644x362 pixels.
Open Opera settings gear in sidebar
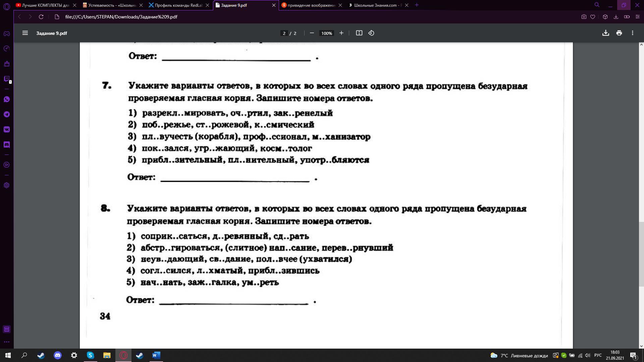tap(6, 185)
